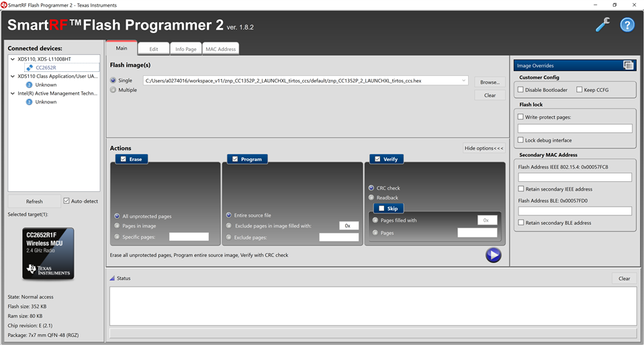This screenshot has height=345, width=644.
Task: Click the Image Overrides header bar
Action: 575,65
